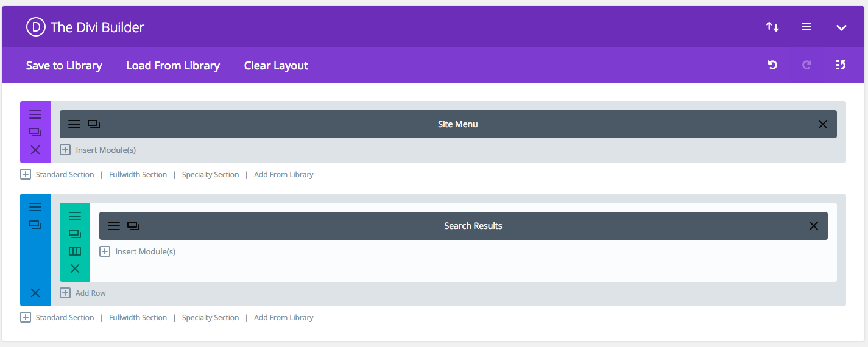Duplicate the Site Menu module
Viewport: 868px width, 347px height.
94,124
